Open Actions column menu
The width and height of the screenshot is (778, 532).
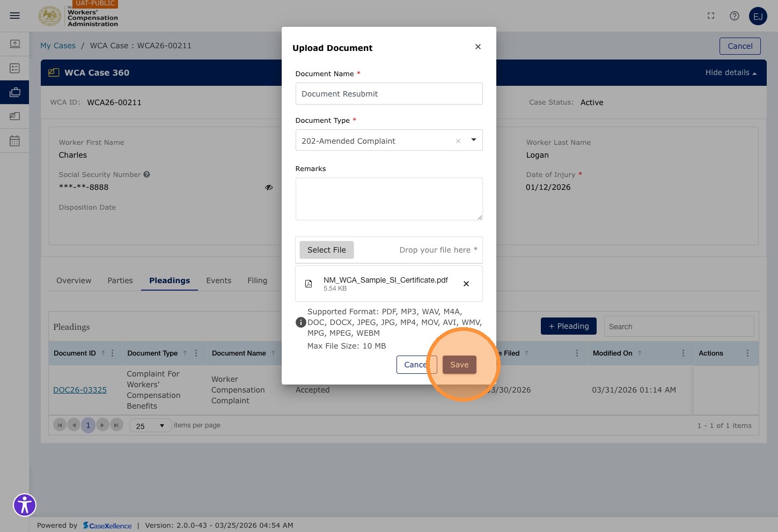click(x=747, y=353)
